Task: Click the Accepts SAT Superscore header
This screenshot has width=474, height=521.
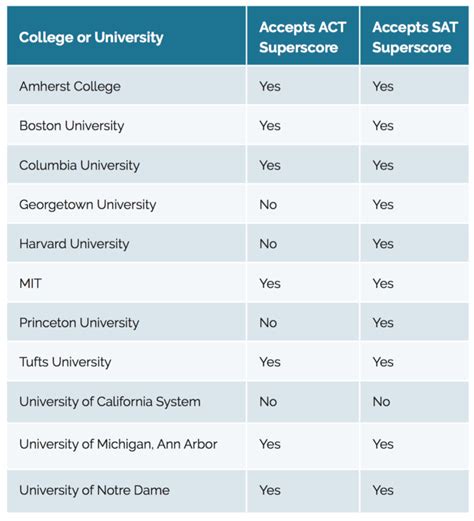Action: coord(414,36)
